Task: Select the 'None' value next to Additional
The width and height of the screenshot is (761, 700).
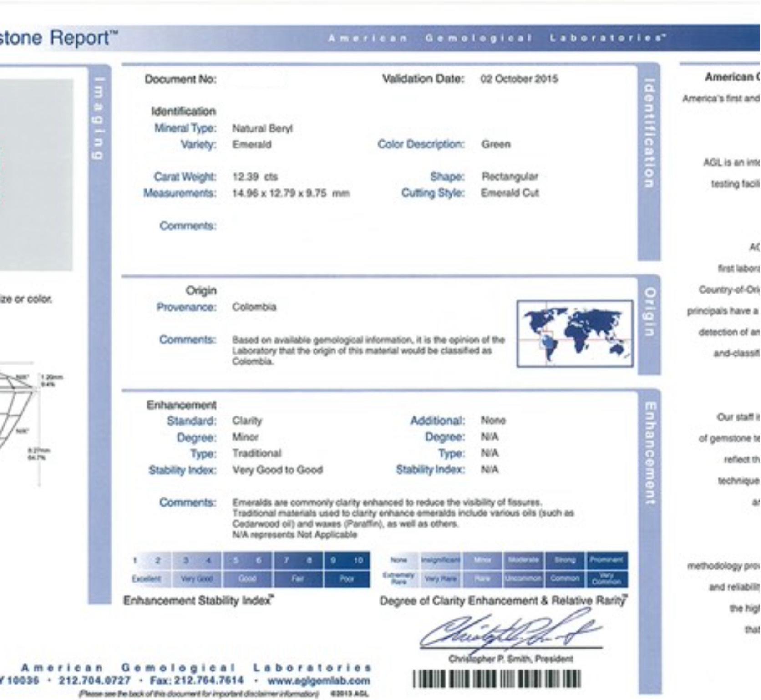Action: (493, 420)
